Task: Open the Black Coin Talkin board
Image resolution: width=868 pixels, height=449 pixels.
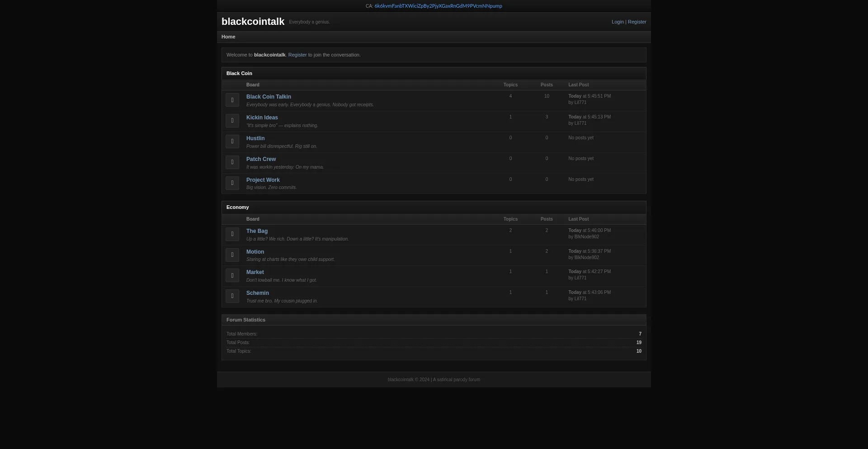Action: coord(269,97)
